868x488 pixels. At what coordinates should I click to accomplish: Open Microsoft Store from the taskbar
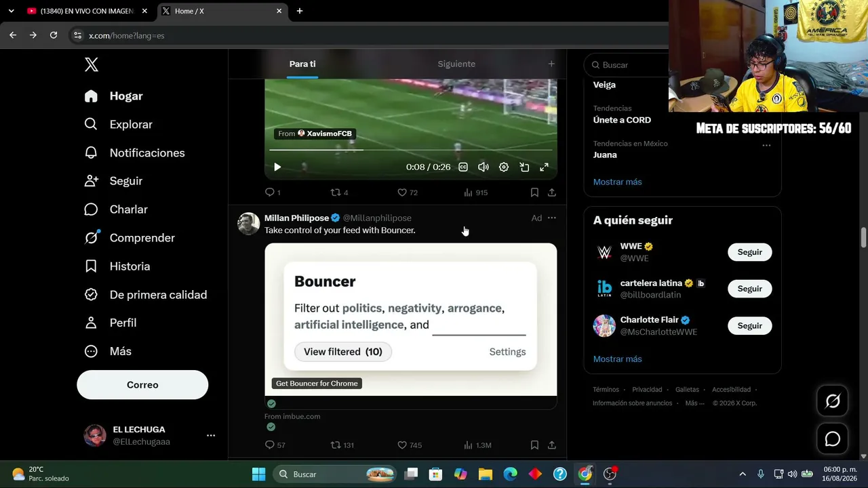tap(435, 474)
